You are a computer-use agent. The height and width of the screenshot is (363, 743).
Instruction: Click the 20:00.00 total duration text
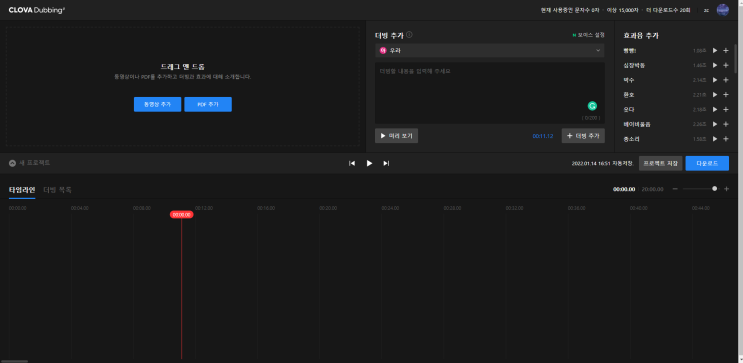pyautogui.click(x=652, y=189)
